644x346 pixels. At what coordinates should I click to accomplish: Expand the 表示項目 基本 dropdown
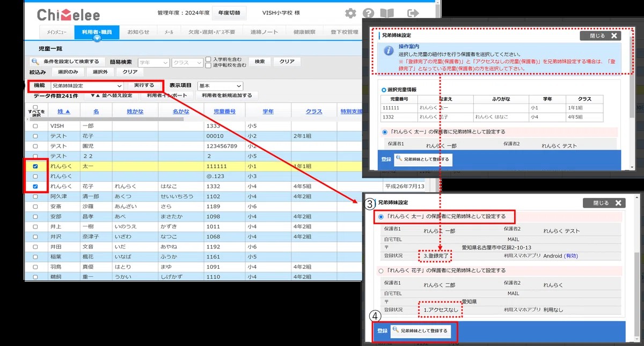(x=220, y=86)
